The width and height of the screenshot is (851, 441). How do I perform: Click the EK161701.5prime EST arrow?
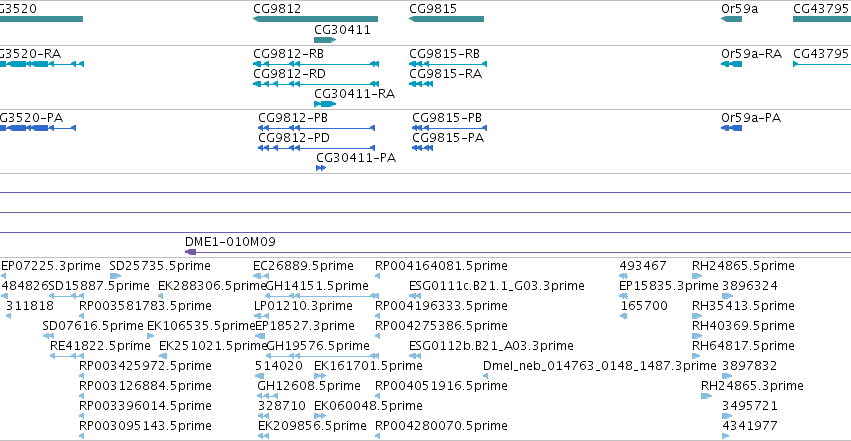coord(320,376)
